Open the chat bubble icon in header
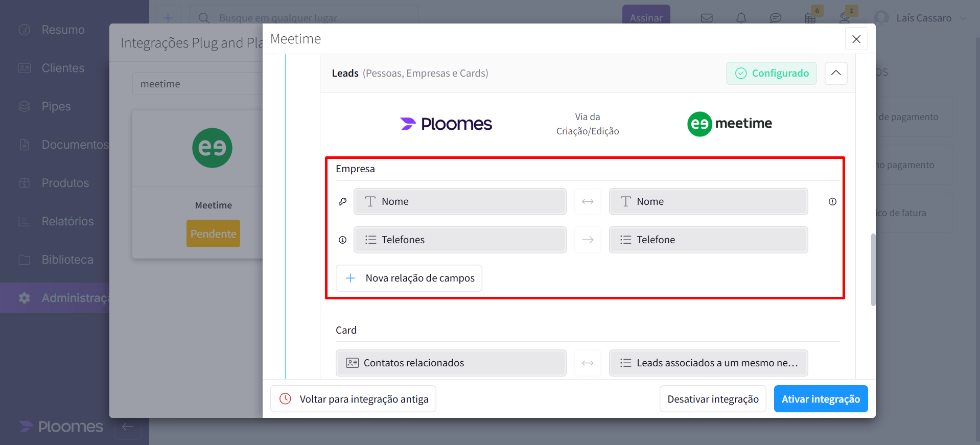 775,18
